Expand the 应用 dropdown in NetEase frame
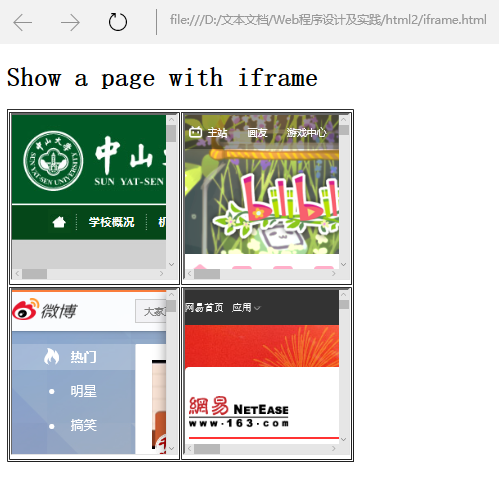Viewport: 499px width, 484px height. pos(246,307)
